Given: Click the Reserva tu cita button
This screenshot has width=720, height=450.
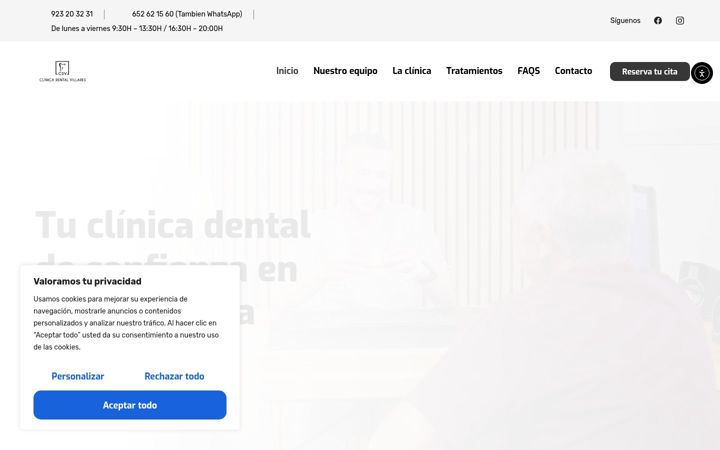Looking at the screenshot, I should (x=649, y=72).
